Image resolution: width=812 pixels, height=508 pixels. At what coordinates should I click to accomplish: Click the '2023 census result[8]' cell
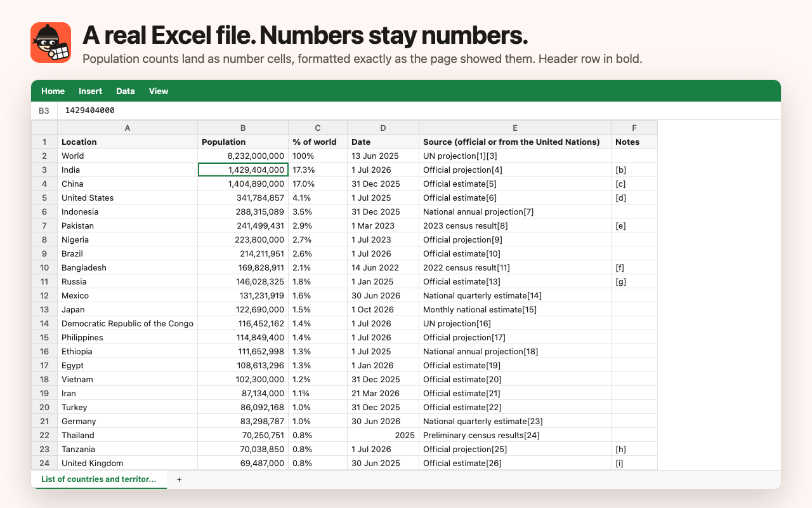(x=515, y=225)
